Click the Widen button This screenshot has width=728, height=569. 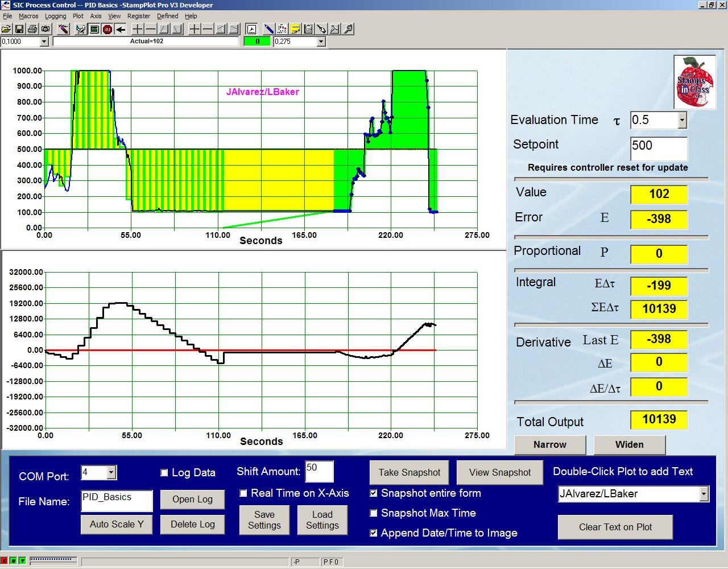[x=630, y=445]
